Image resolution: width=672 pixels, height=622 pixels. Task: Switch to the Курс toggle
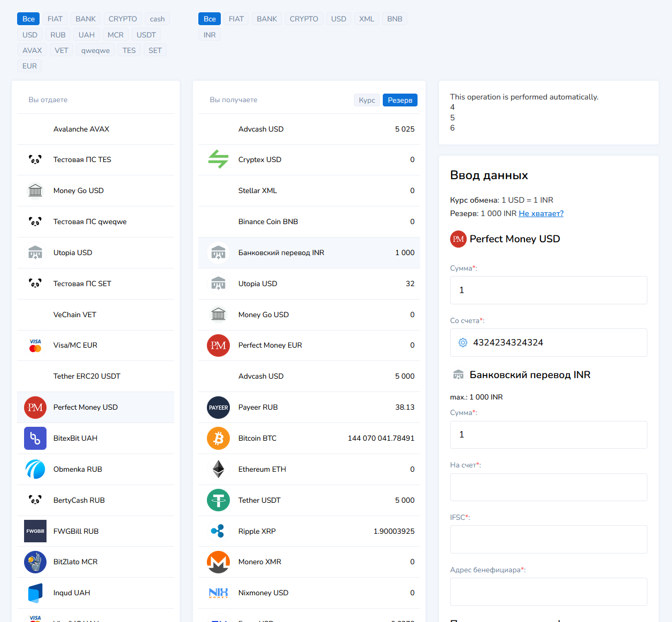click(x=367, y=100)
